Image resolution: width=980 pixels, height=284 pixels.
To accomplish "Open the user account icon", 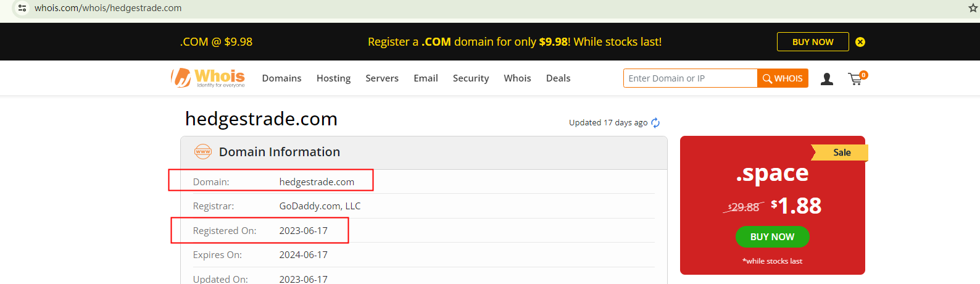I will tap(827, 79).
